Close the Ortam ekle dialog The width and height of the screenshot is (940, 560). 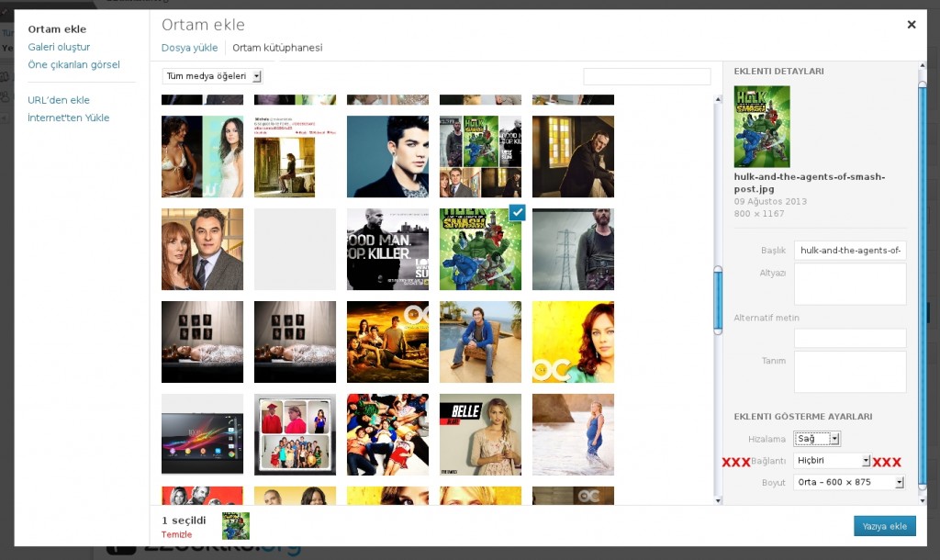click(912, 25)
